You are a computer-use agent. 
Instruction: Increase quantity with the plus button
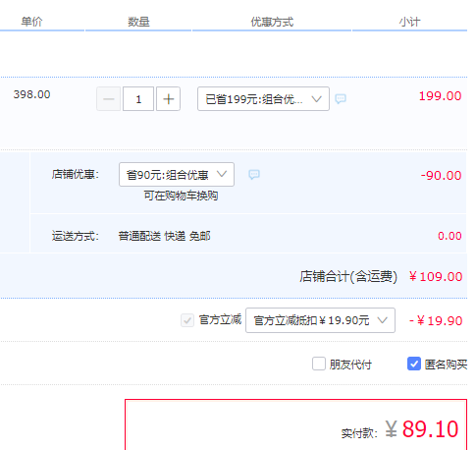tap(168, 99)
